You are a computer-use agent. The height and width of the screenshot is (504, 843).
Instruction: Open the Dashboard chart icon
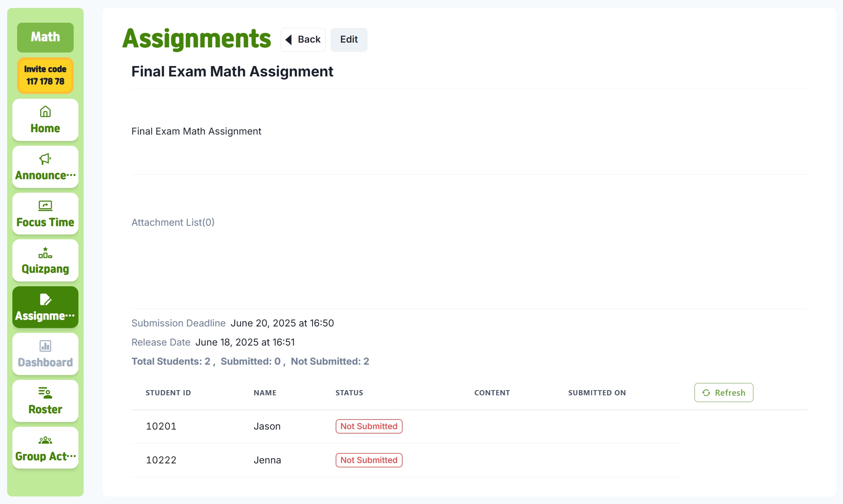[x=45, y=346]
